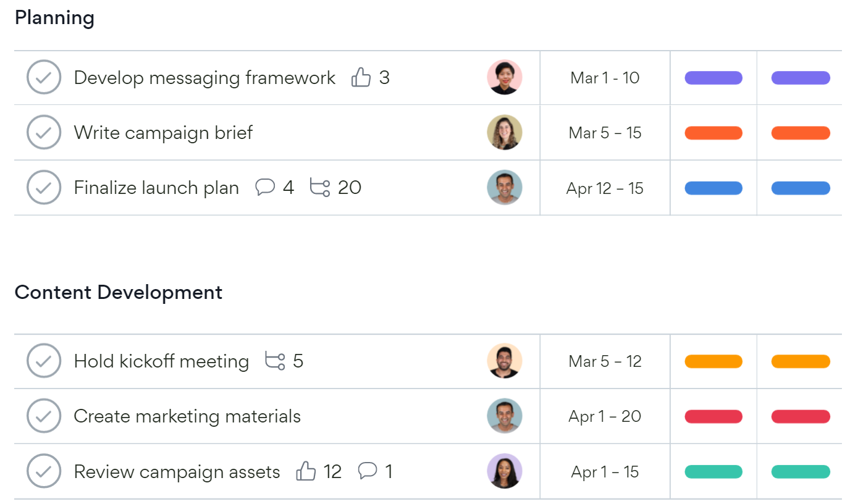
Task: Open comments icon on Finalize launch plan
Action: [265, 187]
